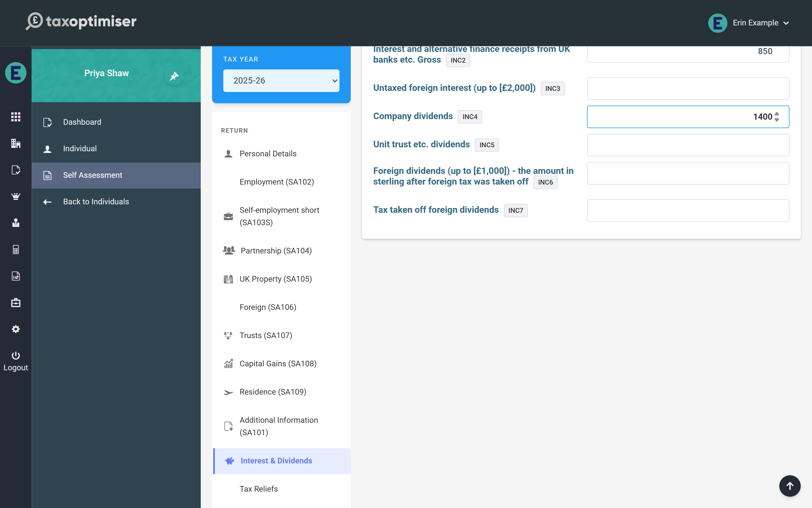Click the Foreign dividends input field

point(688,173)
